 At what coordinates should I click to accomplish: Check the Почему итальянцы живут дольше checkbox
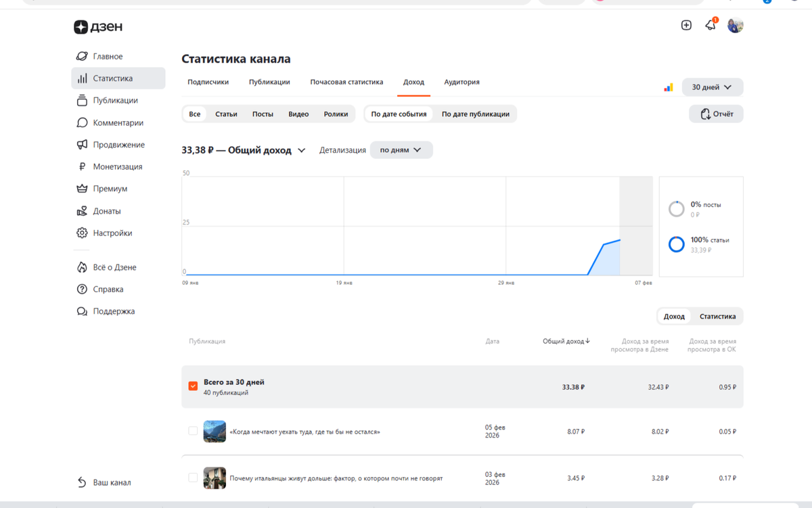tap(193, 478)
